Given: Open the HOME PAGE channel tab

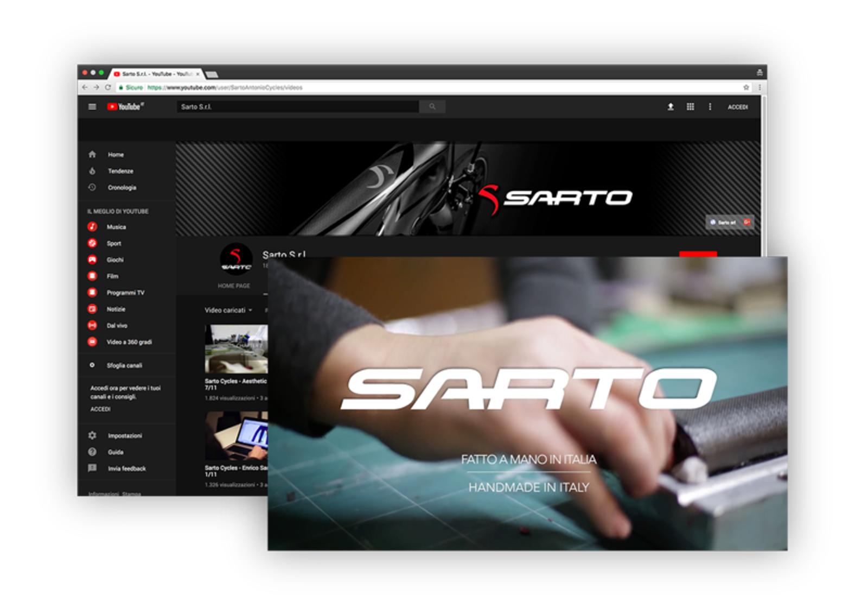Looking at the screenshot, I should 234,286.
